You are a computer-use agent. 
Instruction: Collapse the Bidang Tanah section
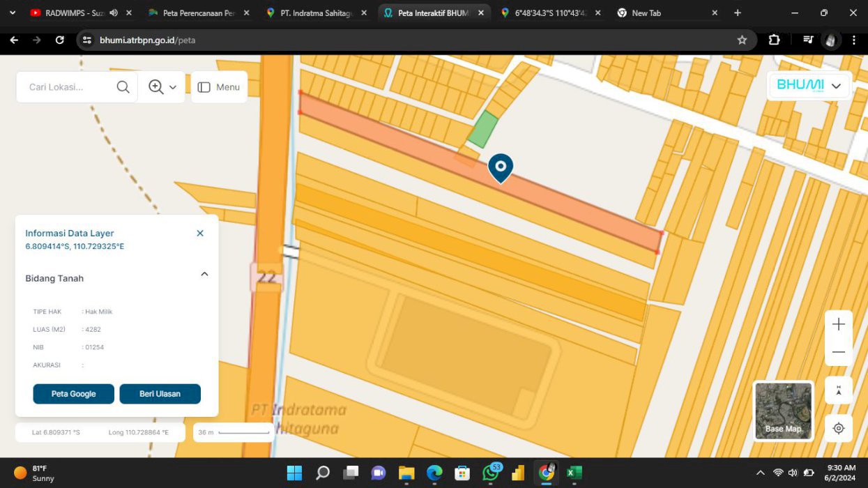(204, 275)
